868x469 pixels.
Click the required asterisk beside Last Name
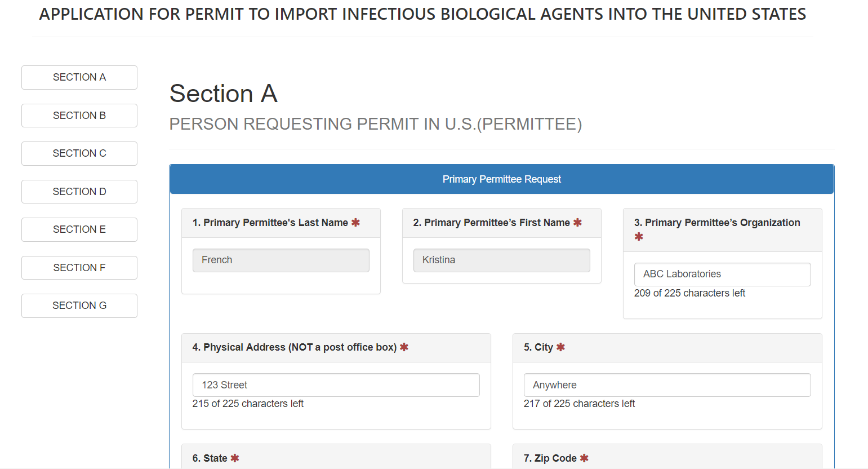point(355,223)
